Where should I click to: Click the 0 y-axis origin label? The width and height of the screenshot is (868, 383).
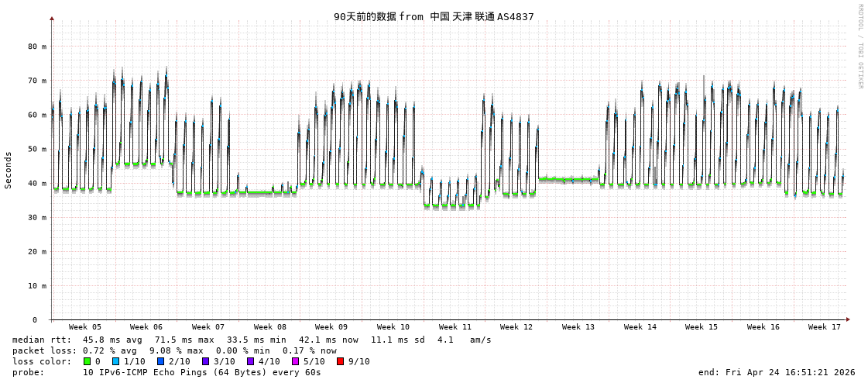[34, 319]
